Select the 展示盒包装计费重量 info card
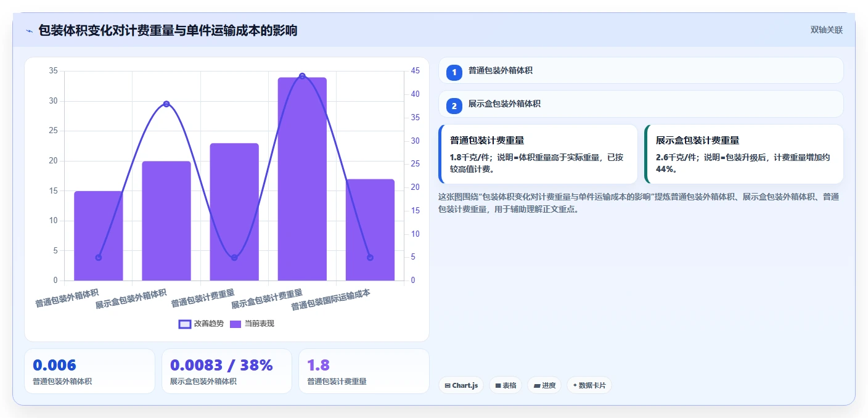This screenshot has height=418, width=868. [743, 154]
